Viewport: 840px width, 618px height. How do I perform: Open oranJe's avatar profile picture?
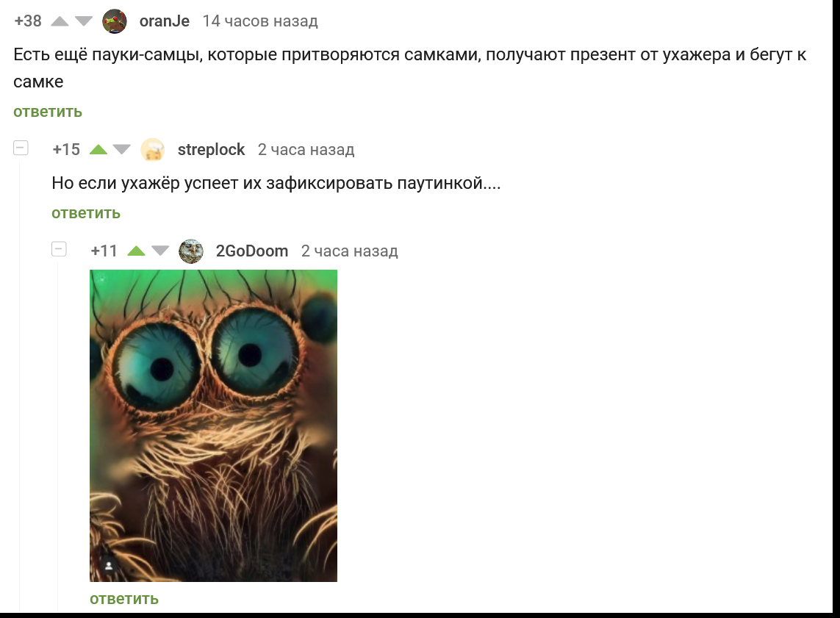[115, 21]
